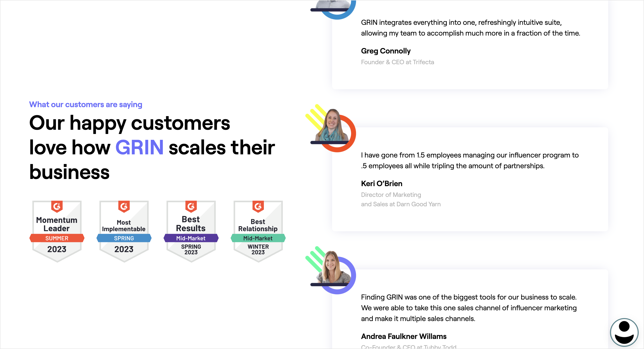Click the G2 logo on Best Relationship badge
644x349 pixels.
pyautogui.click(x=258, y=206)
